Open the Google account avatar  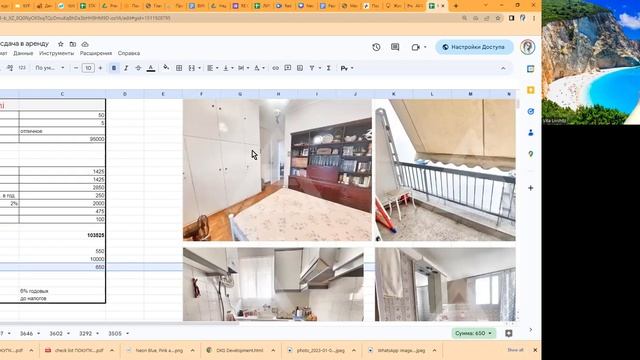pos(527,47)
